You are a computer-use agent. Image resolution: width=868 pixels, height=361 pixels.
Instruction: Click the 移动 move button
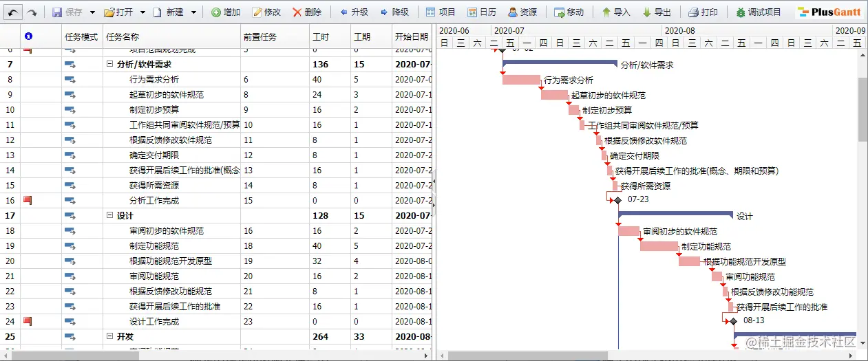tap(569, 12)
